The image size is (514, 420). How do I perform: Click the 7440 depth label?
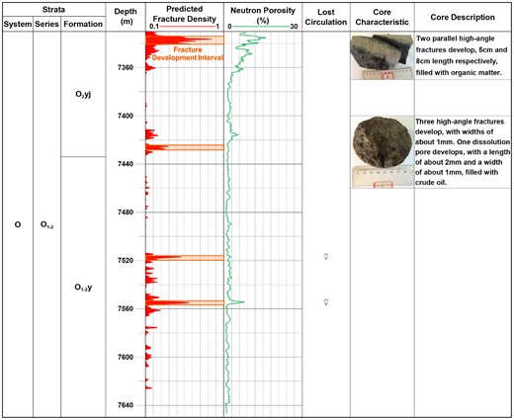pyautogui.click(x=126, y=164)
